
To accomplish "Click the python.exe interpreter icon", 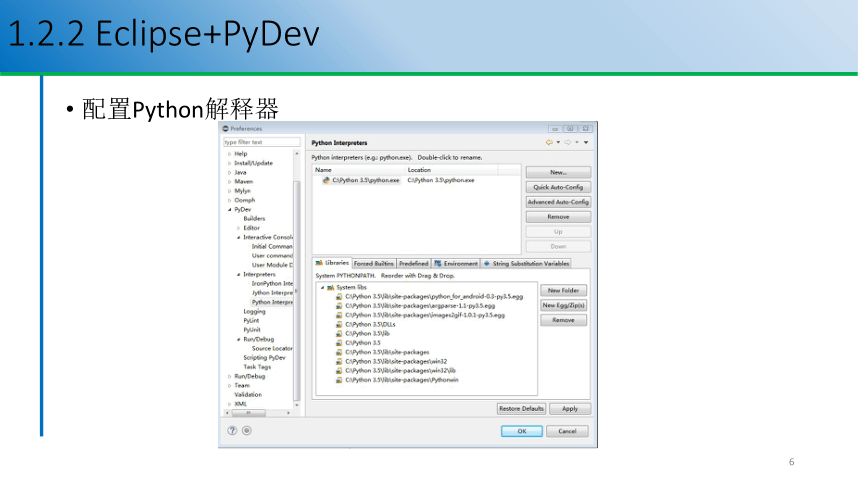I will [326, 180].
